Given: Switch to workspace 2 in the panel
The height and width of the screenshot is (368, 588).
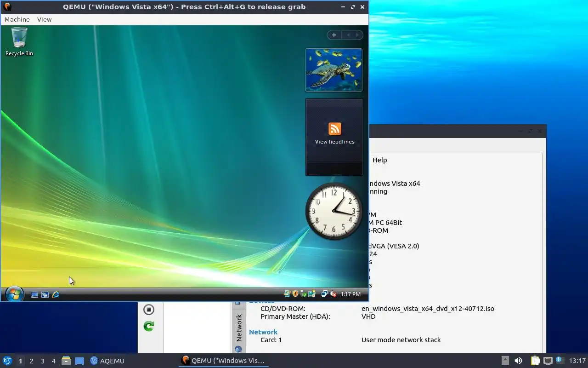Looking at the screenshot, I should click(31, 361).
